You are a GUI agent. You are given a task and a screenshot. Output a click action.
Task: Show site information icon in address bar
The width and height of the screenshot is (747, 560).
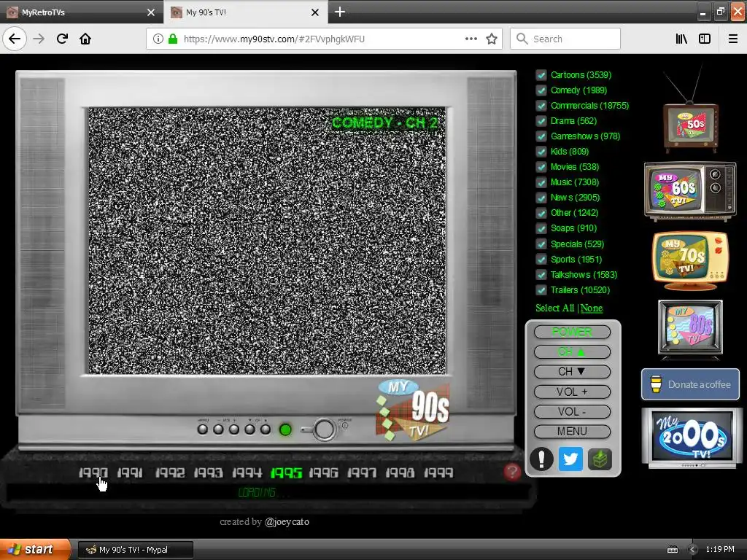point(158,39)
